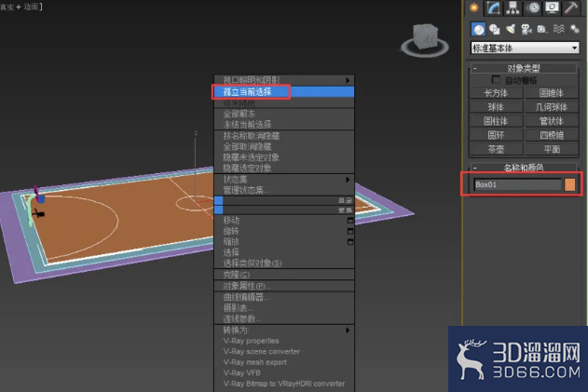The height and width of the screenshot is (392, 588).
Task: Choose 旋转 in the context menu
Action: pyautogui.click(x=284, y=231)
